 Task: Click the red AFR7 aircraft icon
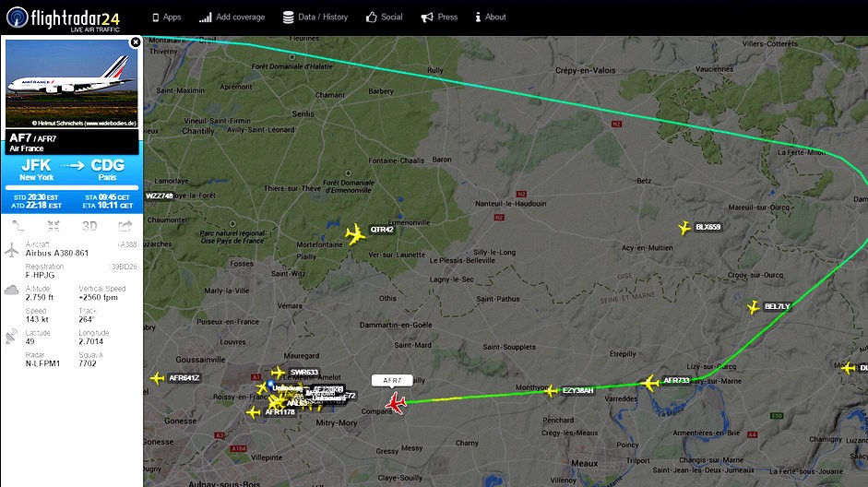395,403
